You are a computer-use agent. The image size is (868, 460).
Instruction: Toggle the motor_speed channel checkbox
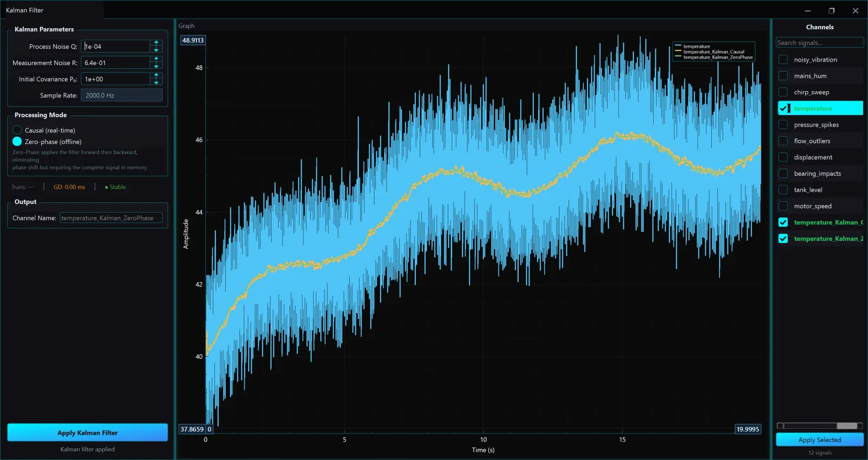tap(783, 206)
